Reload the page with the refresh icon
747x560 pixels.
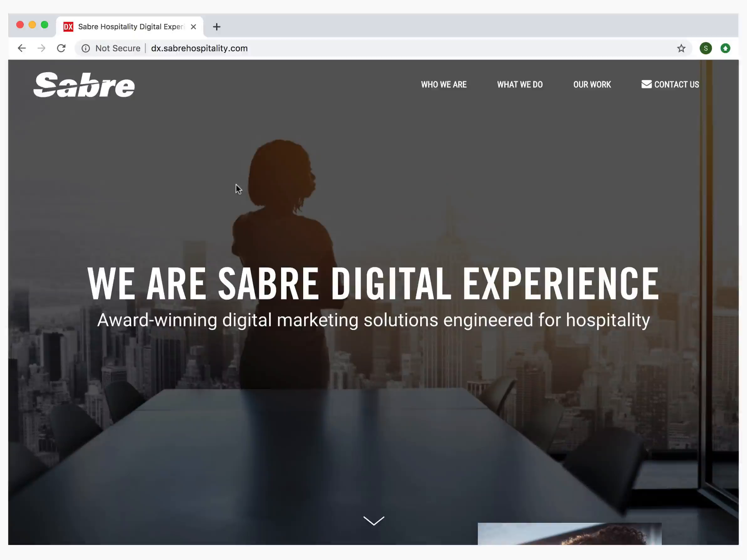click(61, 48)
